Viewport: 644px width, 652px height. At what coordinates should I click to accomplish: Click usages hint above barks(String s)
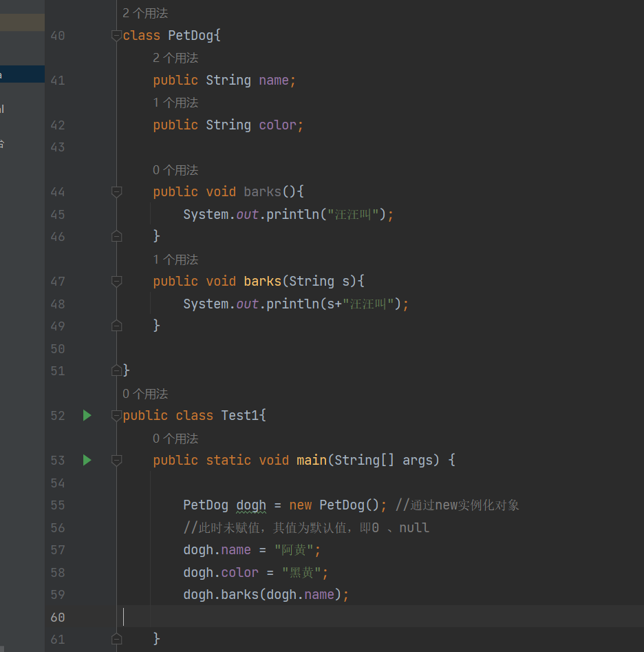[175, 260]
